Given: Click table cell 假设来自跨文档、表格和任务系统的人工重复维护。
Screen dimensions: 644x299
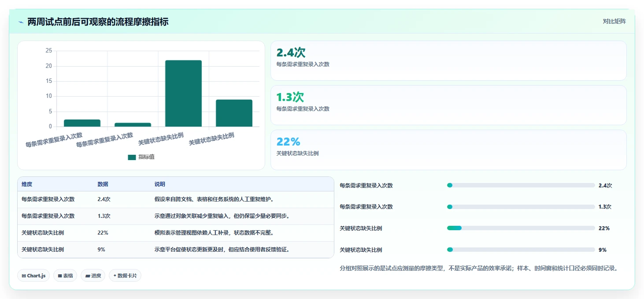Looking at the screenshot, I should click(214, 199).
